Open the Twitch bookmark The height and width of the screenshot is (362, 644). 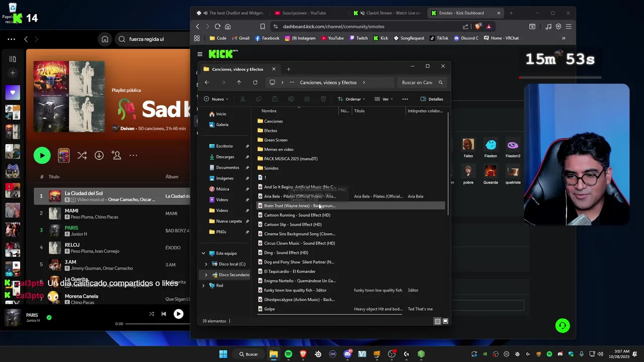pos(358,38)
